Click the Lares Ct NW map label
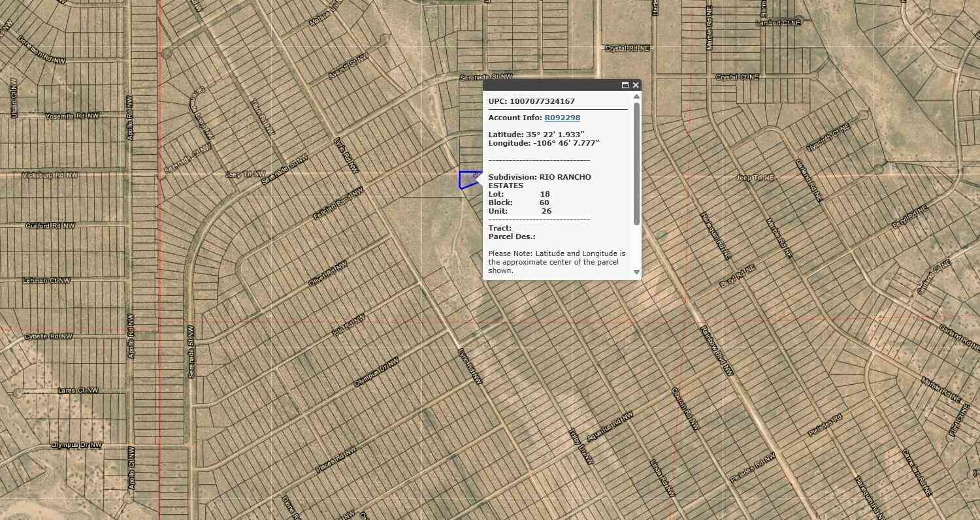980x520 pixels. coord(78,391)
